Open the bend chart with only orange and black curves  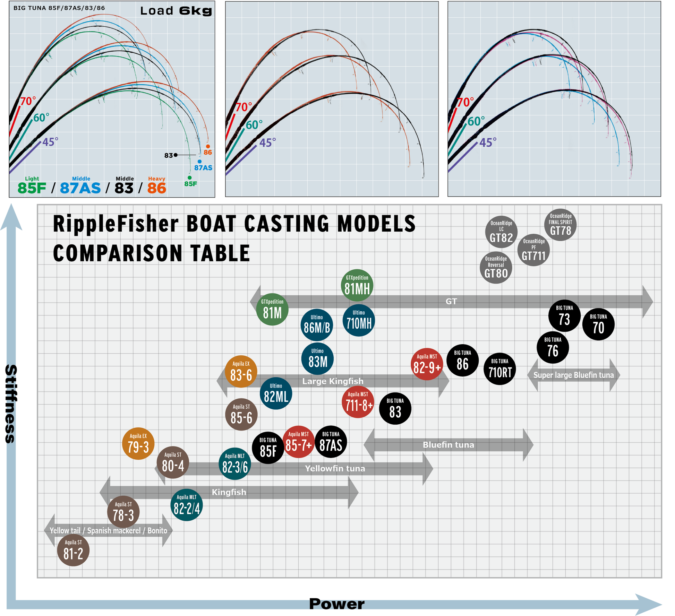(x=332, y=99)
